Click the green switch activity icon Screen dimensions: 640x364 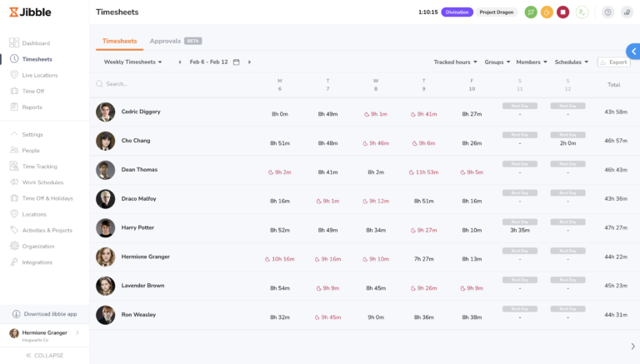click(x=531, y=12)
